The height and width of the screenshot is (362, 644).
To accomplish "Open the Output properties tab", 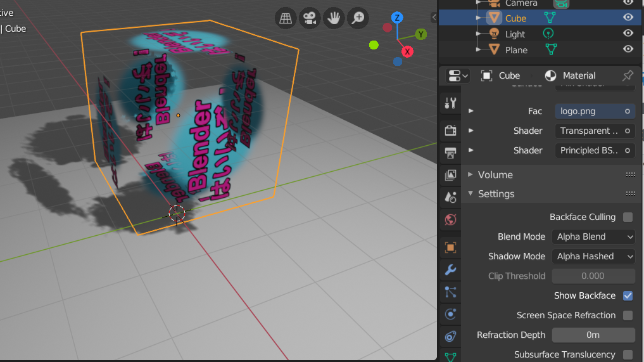I will (451, 153).
